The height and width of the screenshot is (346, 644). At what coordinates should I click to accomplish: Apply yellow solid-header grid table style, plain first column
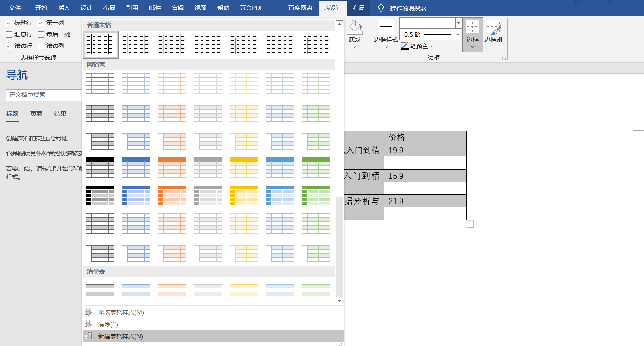[x=244, y=167]
